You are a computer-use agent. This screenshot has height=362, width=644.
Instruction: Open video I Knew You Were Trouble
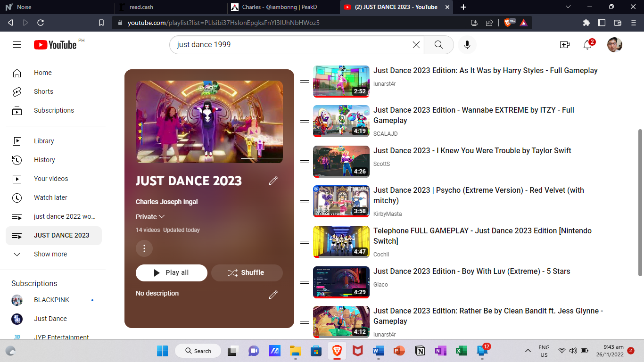click(472, 151)
